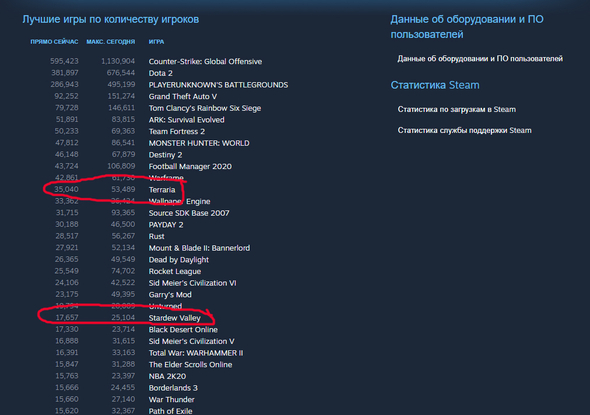Click the ИГРА column header
The width and height of the screenshot is (590, 415).
click(x=156, y=42)
